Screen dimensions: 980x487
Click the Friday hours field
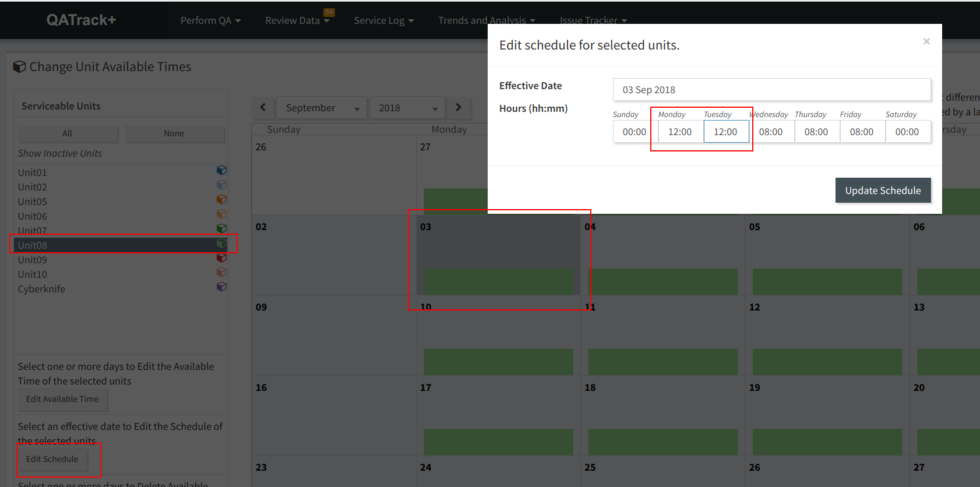[x=862, y=132]
